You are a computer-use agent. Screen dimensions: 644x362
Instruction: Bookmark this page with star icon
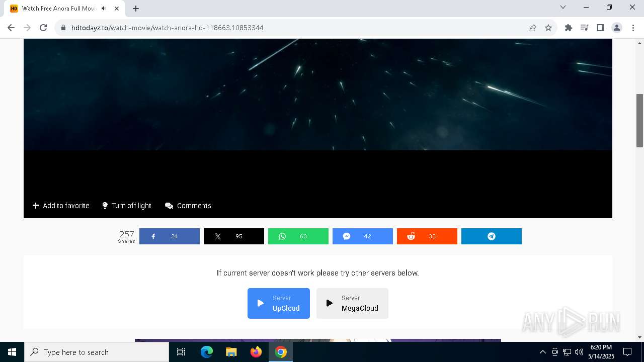[548, 28]
